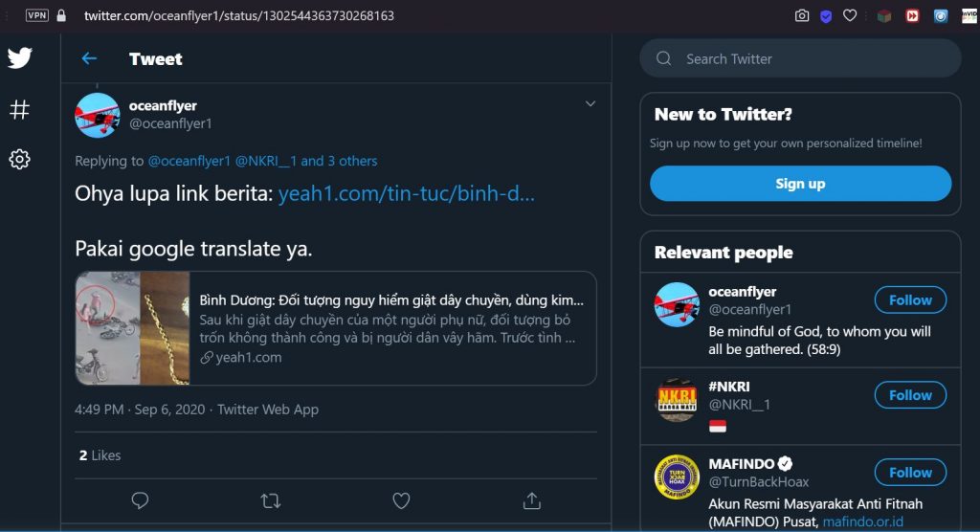980x532 pixels.
Task: Open the Bình Dương article preview card thumbnail
Action: click(x=132, y=328)
